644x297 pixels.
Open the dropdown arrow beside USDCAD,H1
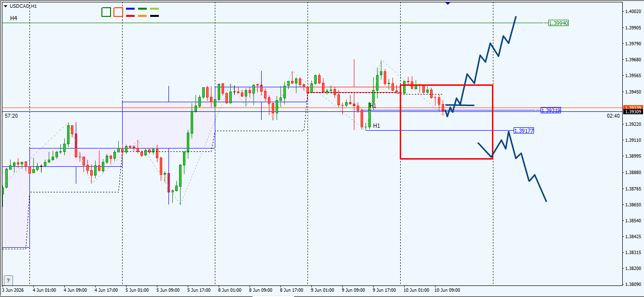click(x=5, y=6)
